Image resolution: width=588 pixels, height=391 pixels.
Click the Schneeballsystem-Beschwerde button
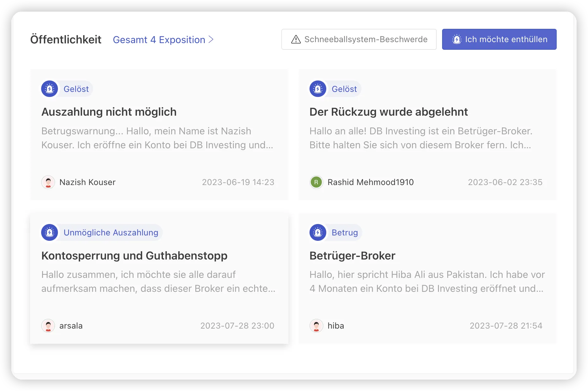click(359, 39)
